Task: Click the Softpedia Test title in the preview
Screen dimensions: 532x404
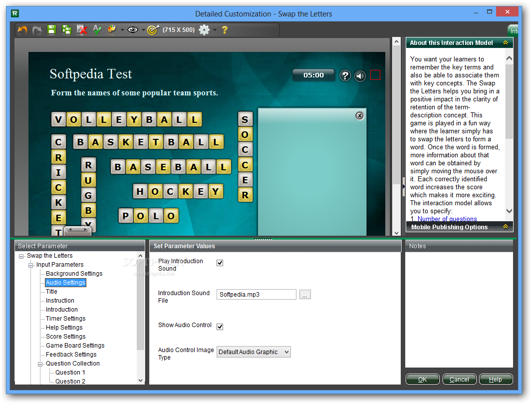Action: tap(91, 74)
